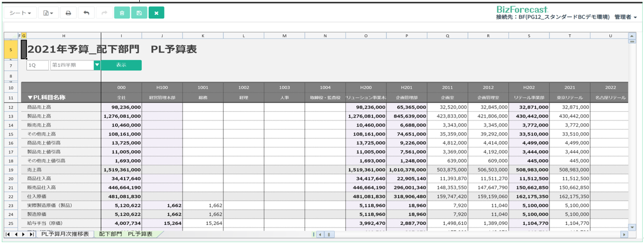Click the undo arrow button
Image resolution: width=644 pixels, height=243 pixels.
coord(86,13)
